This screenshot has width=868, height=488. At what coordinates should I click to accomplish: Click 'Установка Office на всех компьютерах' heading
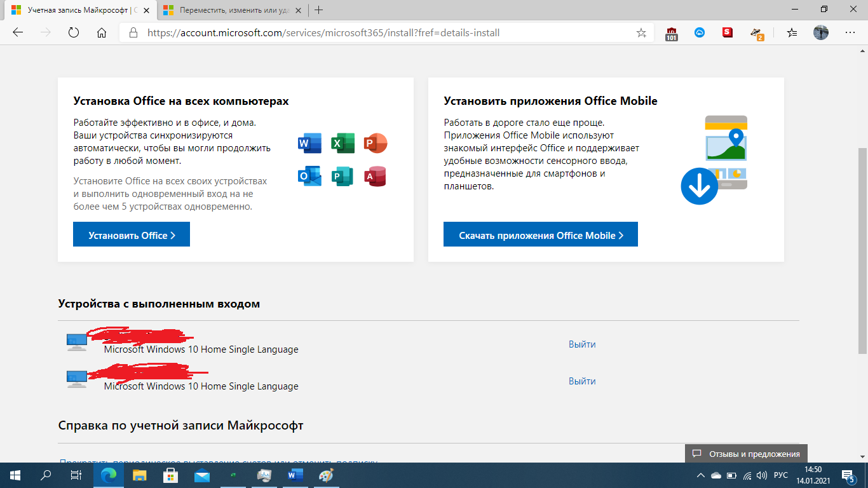(x=181, y=101)
